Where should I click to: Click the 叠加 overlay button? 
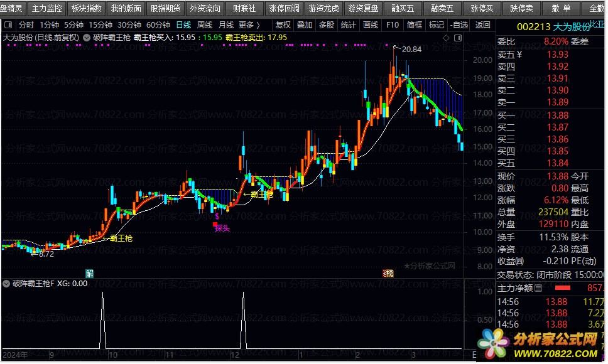click(x=305, y=25)
